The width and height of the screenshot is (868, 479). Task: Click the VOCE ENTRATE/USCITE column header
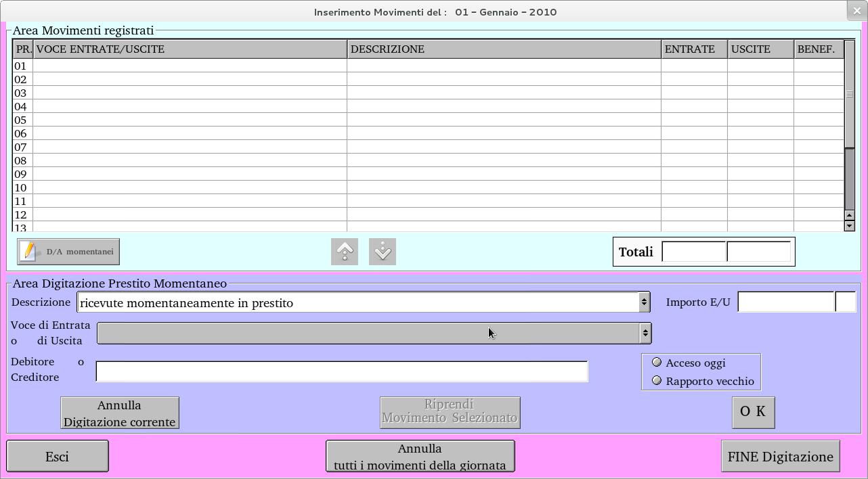tap(190, 49)
